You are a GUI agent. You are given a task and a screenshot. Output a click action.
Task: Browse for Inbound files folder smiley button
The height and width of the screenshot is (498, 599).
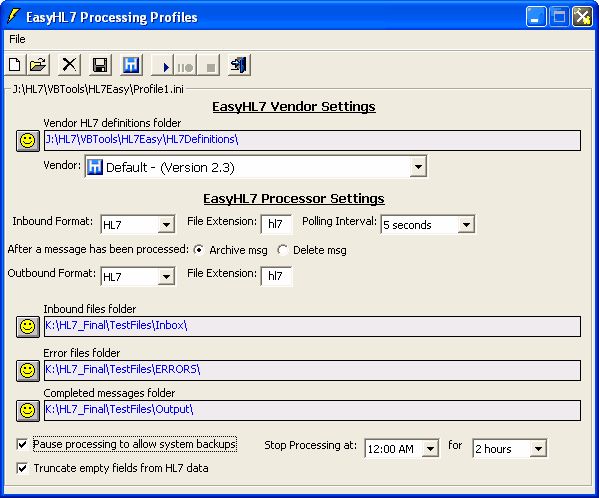(28, 327)
